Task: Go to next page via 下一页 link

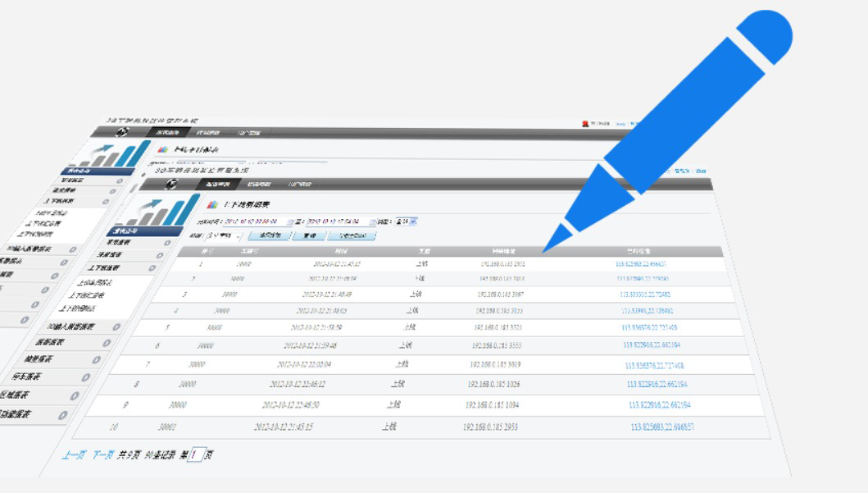Action: 102,454
